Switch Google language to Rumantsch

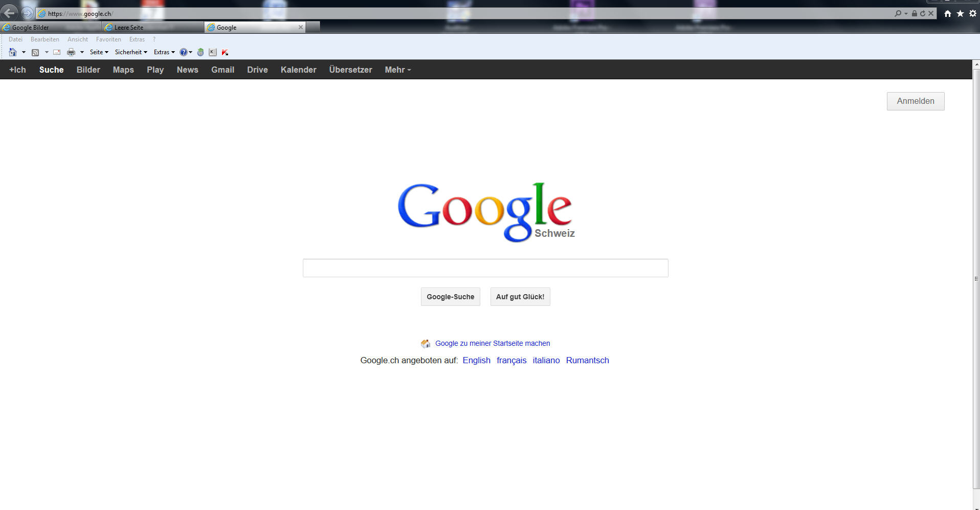588,360
